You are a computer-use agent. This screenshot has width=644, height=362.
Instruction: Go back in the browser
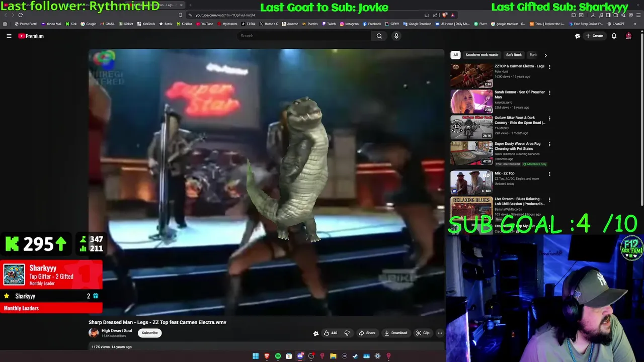point(6,15)
